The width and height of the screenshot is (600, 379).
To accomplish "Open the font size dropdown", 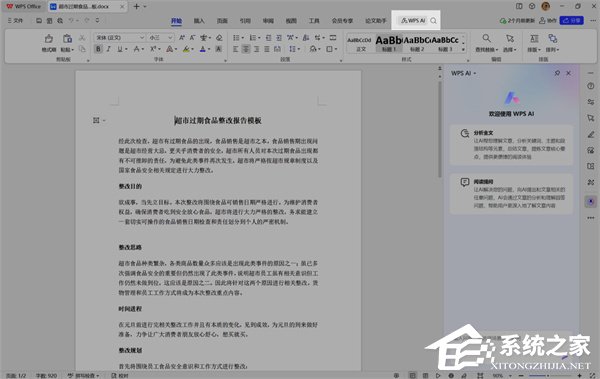I will [x=170, y=38].
